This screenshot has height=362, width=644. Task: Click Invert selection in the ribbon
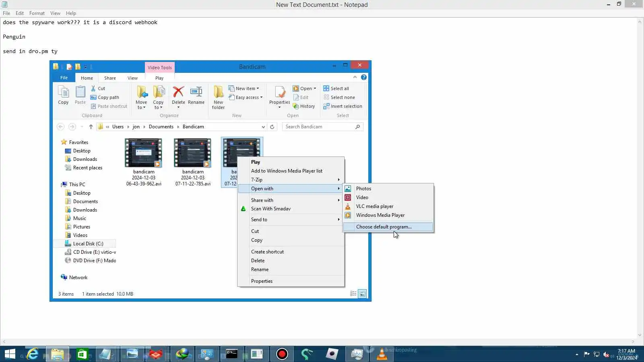pos(343,106)
